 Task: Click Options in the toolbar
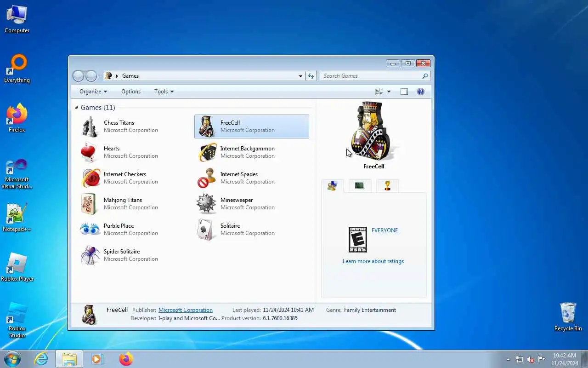click(131, 92)
